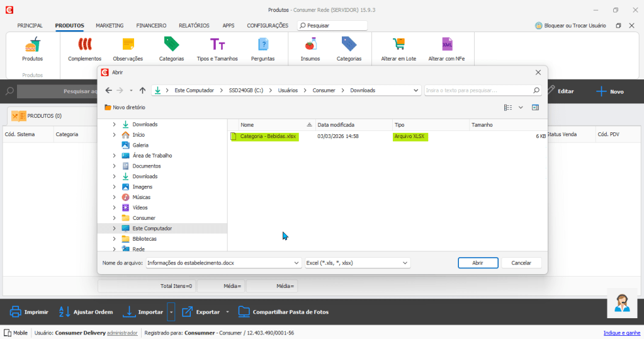Viewport: 644px width, 339px height.
Task: Open Tipos e Tamanhos icon
Action: [217, 45]
